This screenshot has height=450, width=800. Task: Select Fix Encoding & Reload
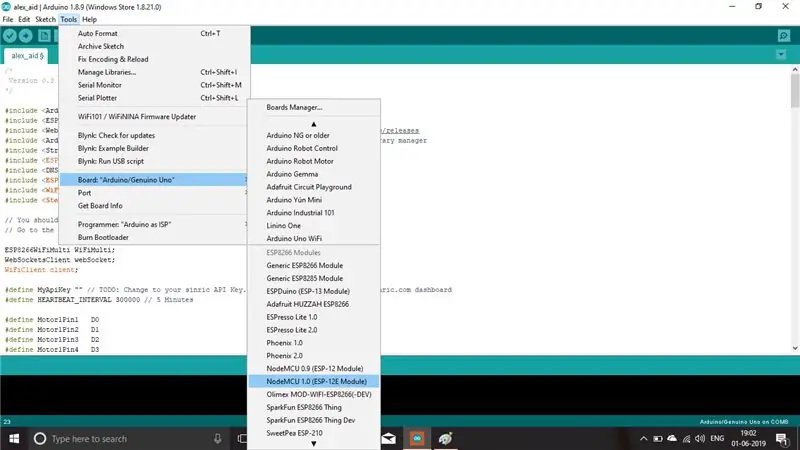154,59
